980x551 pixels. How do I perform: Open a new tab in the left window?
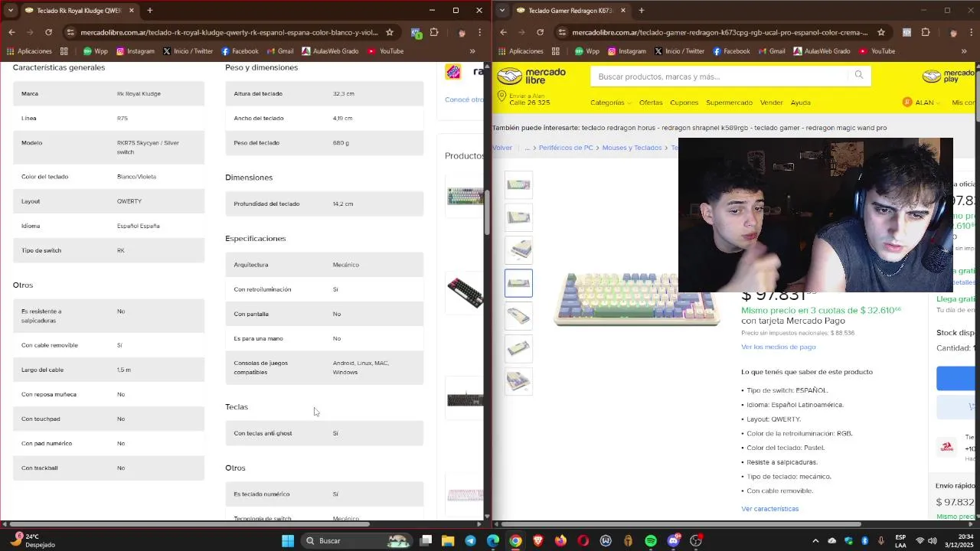[x=150, y=11]
